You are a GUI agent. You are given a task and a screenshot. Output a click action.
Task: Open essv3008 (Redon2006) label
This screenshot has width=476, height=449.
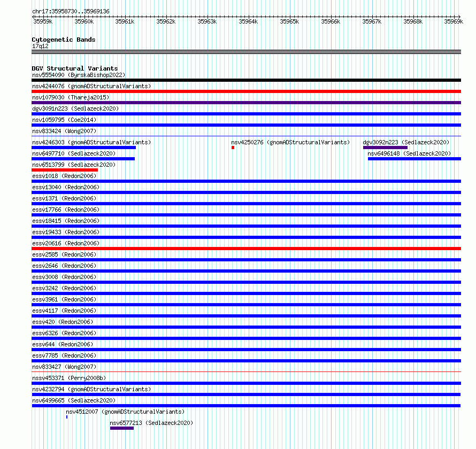click(64, 277)
